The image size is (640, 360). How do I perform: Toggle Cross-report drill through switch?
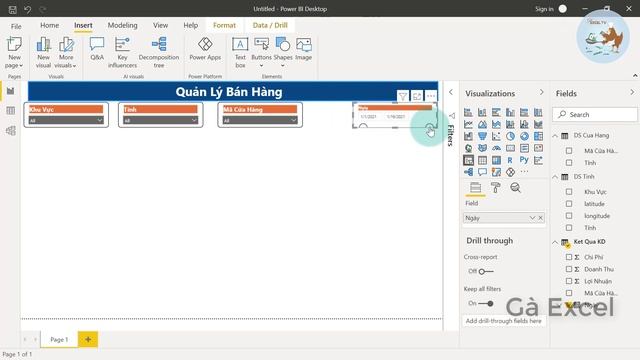pyautogui.click(x=486, y=271)
